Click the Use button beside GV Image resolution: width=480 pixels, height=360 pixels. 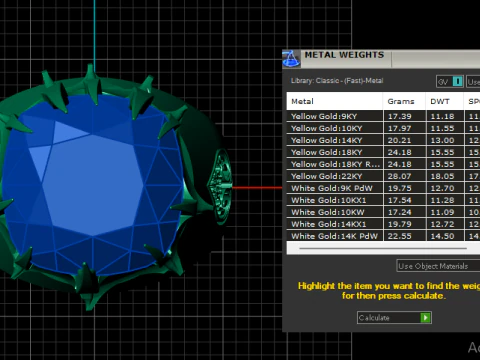pos(473,82)
